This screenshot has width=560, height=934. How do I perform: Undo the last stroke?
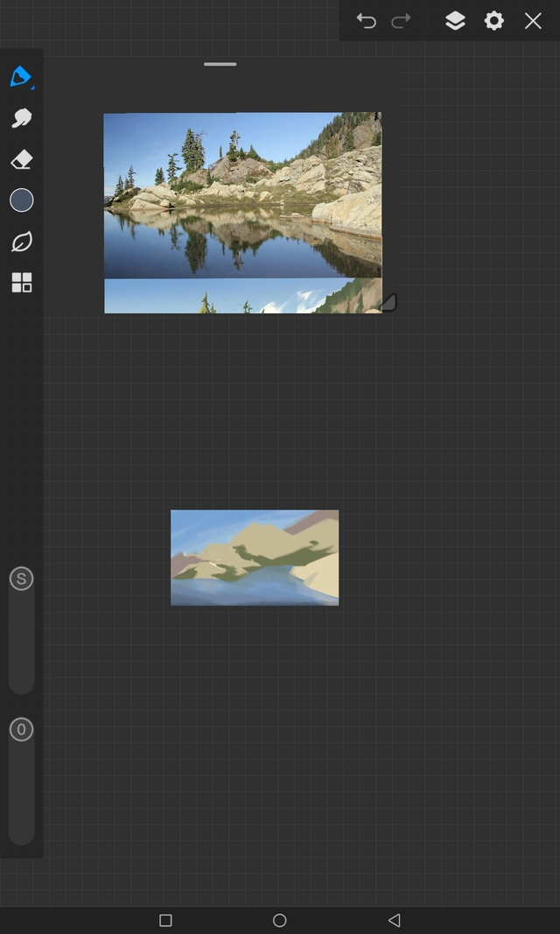point(366,21)
